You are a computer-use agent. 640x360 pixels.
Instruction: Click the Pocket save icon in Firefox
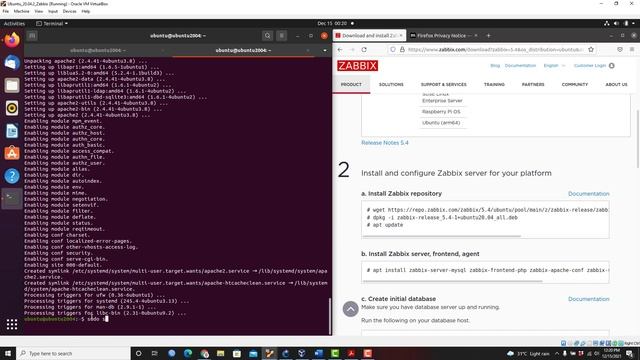tap(620, 49)
